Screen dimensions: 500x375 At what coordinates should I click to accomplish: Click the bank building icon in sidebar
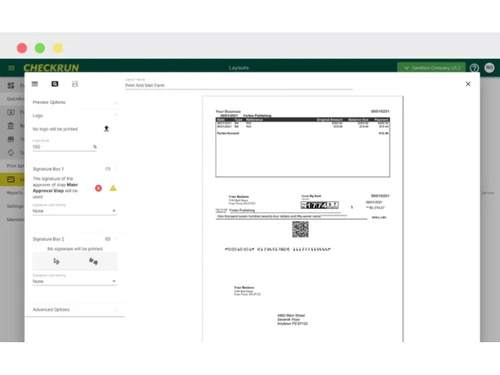pos(11,126)
